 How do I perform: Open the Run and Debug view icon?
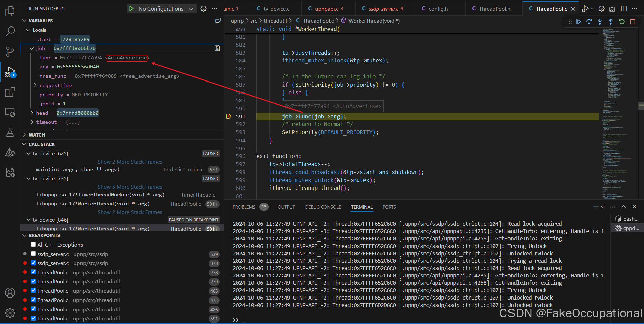[x=10, y=72]
